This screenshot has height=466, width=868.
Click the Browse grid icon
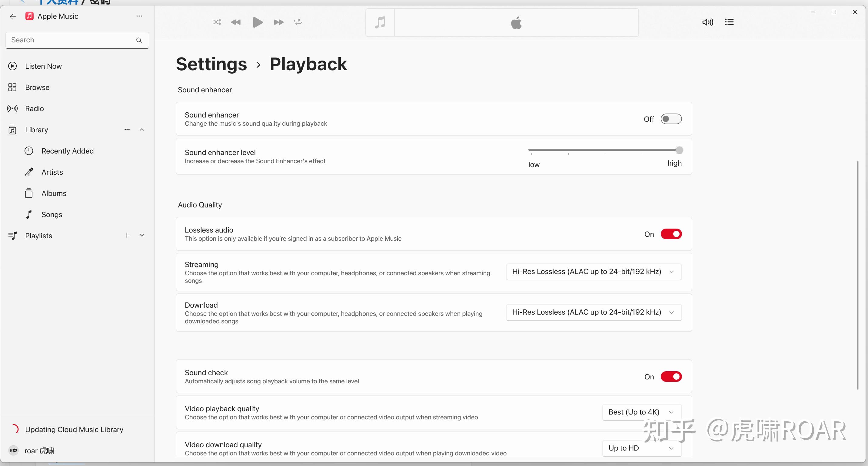click(x=12, y=87)
